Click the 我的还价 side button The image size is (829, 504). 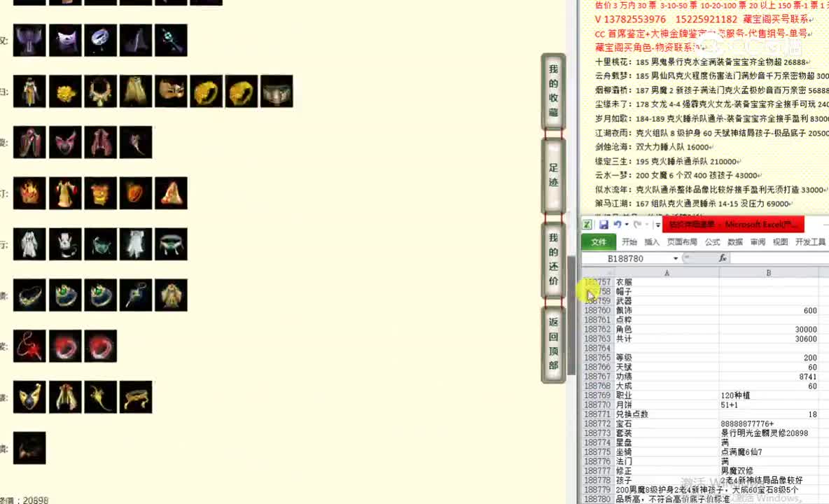(x=554, y=259)
